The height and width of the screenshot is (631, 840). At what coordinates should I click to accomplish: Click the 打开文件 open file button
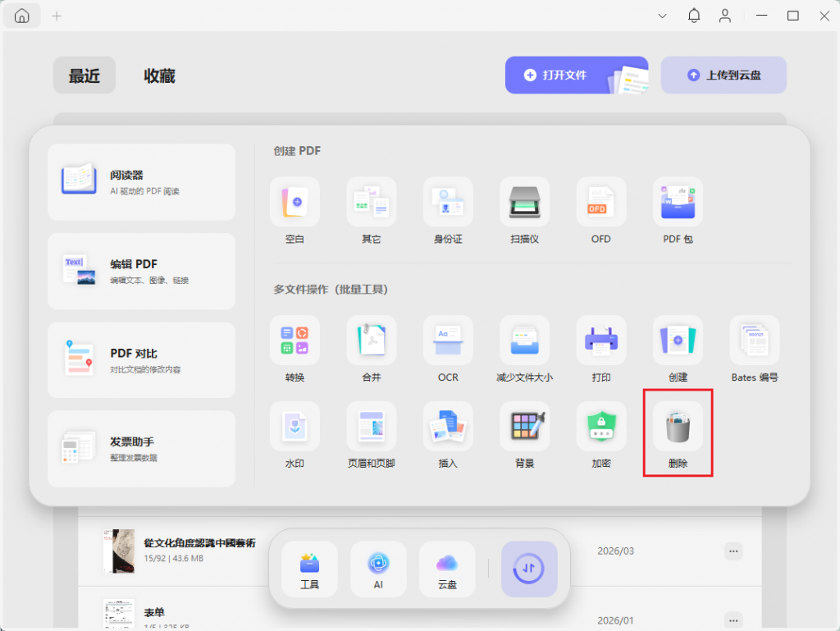pyautogui.click(x=577, y=75)
